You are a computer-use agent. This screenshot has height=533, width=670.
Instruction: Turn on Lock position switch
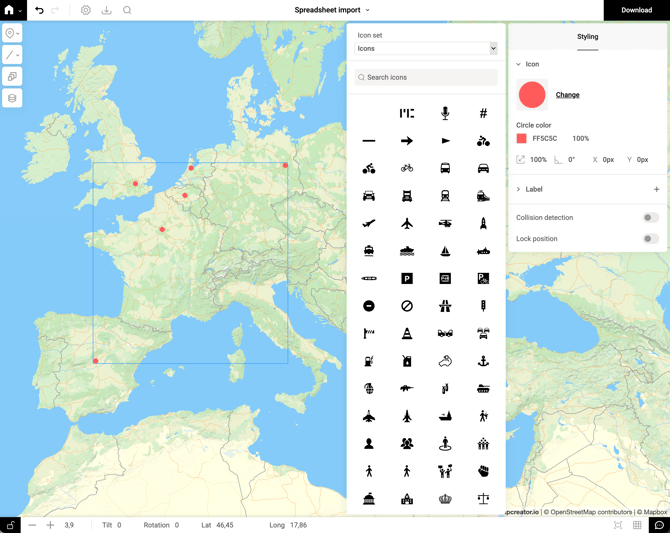[650, 239]
